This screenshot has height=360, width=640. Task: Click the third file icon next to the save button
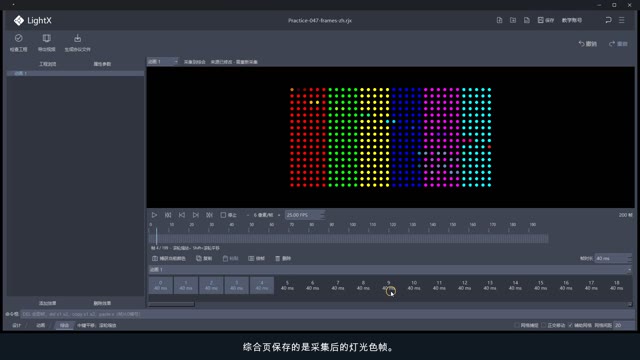527,20
